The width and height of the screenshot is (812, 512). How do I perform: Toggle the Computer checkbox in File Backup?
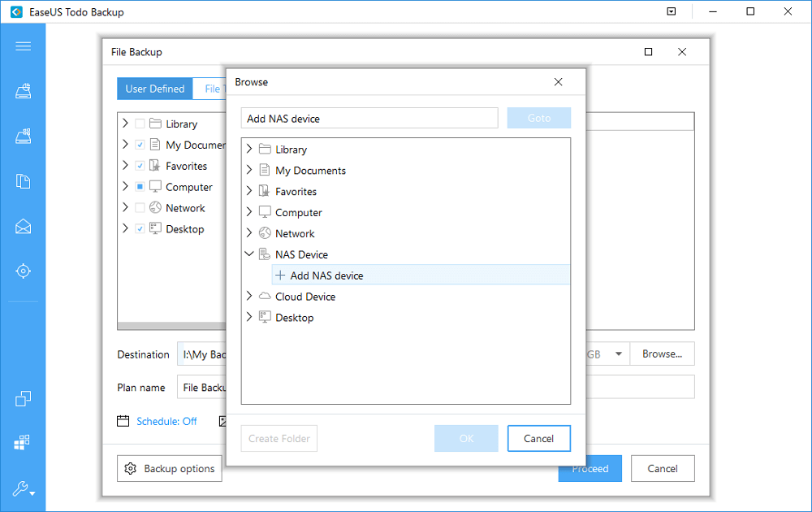(140, 187)
